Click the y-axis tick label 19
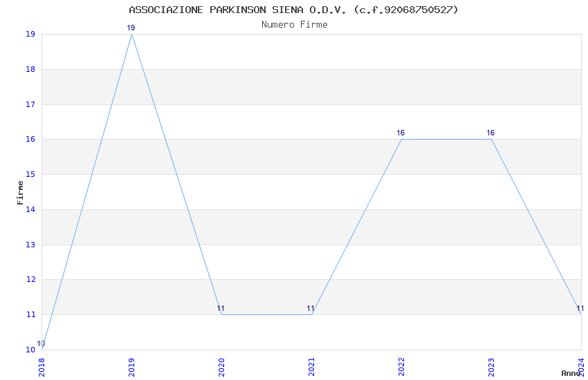Screen dimensions: 588x380 (x=30, y=34)
